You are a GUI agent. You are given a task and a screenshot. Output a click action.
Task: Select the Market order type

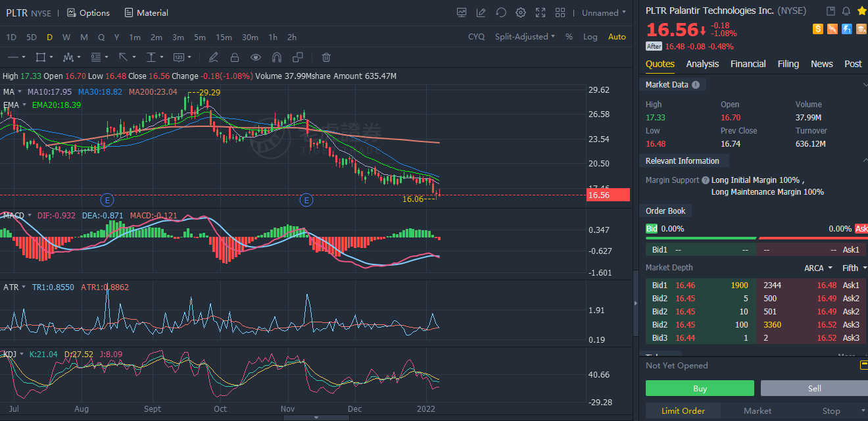758,410
